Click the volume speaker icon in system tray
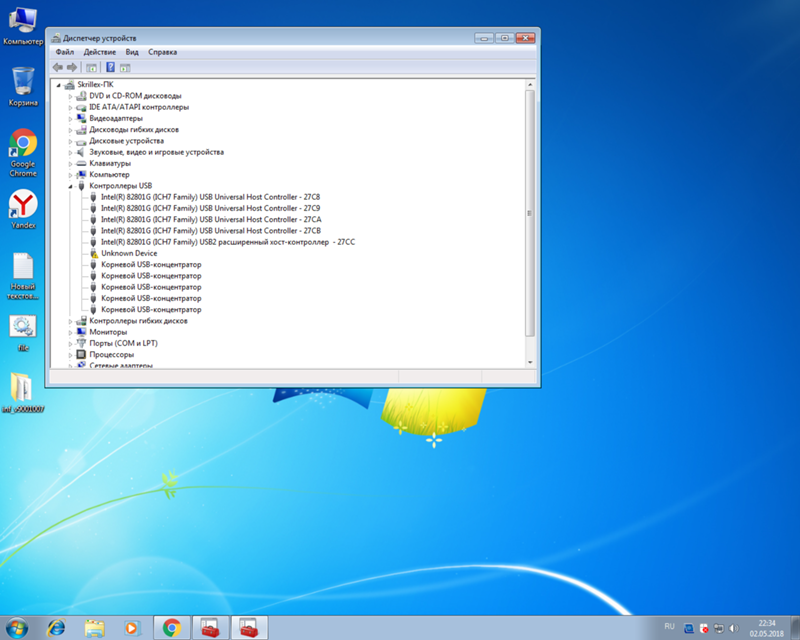800x640 pixels. [x=734, y=628]
